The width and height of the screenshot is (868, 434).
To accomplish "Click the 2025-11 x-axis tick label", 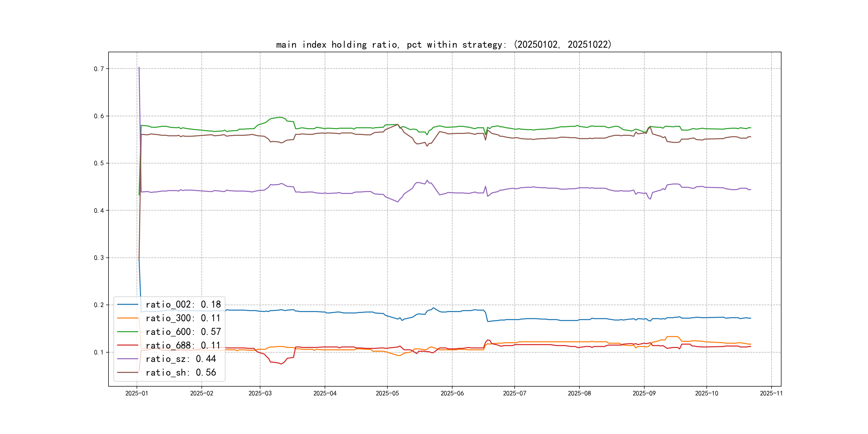I will click(x=771, y=393).
